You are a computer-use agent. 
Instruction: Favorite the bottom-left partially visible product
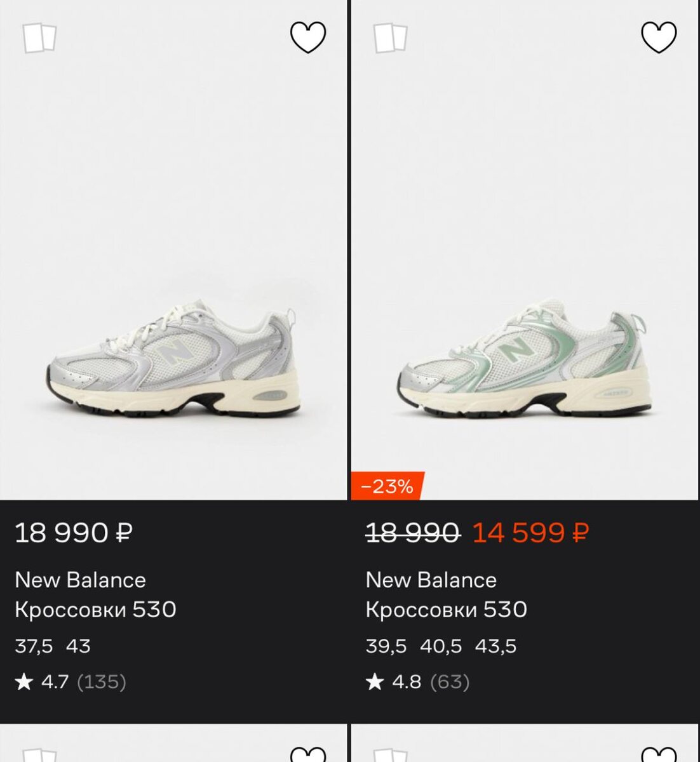click(308, 755)
